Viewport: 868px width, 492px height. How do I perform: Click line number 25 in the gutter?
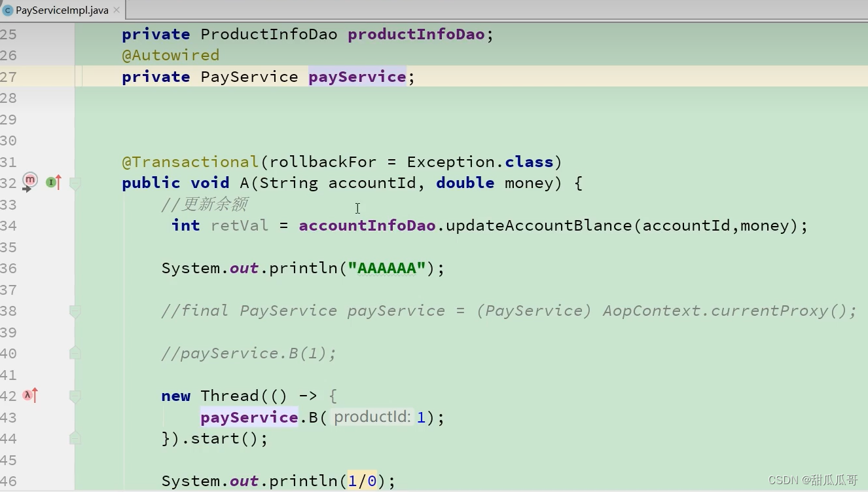pyautogui.click(x=9, y=34)
